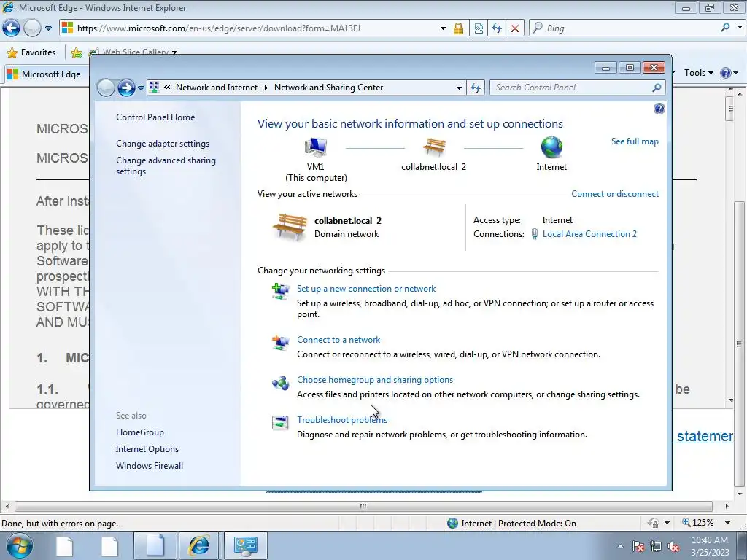Click the collabnet.local bench icon in network map

pos(434,147)
